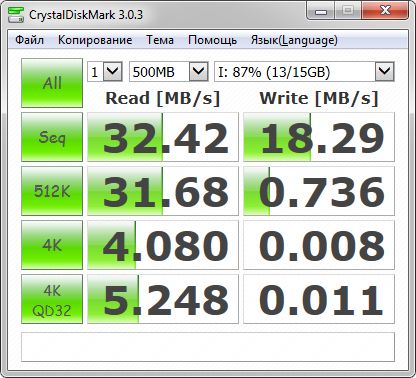
Task: Select the 512K write value 0.736
Action: (x=319, y=191)
